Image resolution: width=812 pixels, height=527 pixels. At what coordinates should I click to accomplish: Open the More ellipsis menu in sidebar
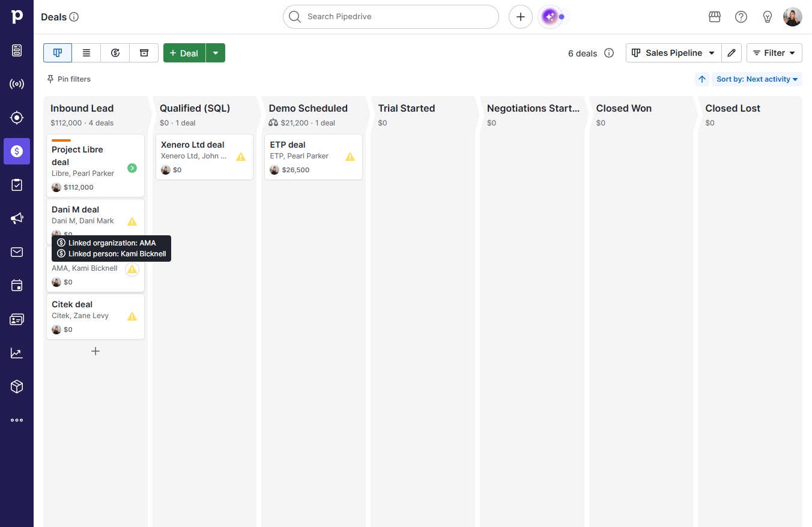(x=17, y=420)
